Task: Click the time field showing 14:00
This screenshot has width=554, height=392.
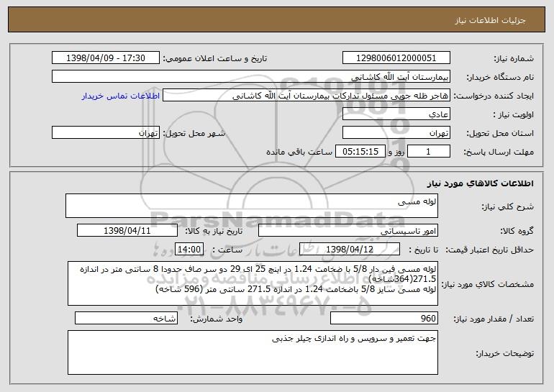Action: coord(189,250)
